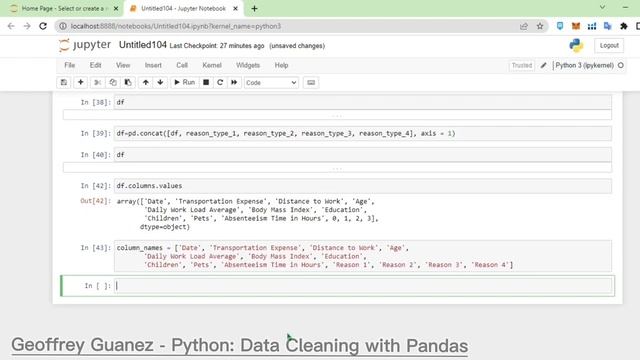Click 'dtype=object)' in the output
The image size is (640, 360).
[x=165, y=227]
